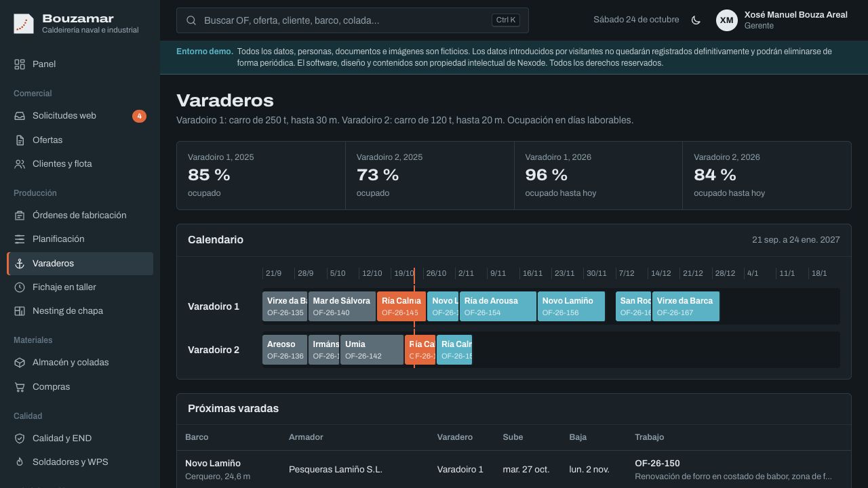
Task: Select the Mar de Sálvora OF-26-140 bar
Action: click(342, 306)
